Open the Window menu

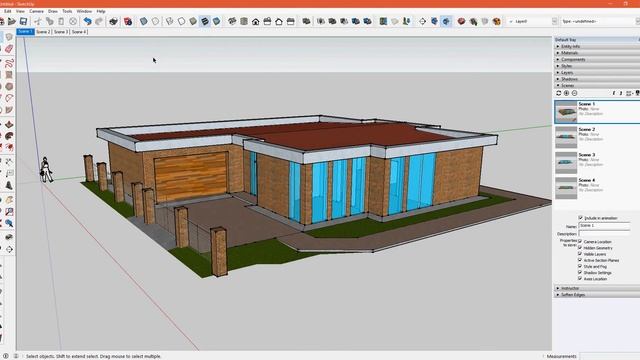tap(84, 11)
